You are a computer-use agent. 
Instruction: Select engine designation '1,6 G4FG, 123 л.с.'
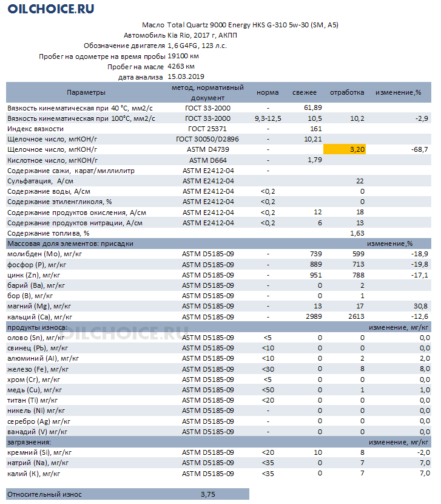(x=197, y=46)
